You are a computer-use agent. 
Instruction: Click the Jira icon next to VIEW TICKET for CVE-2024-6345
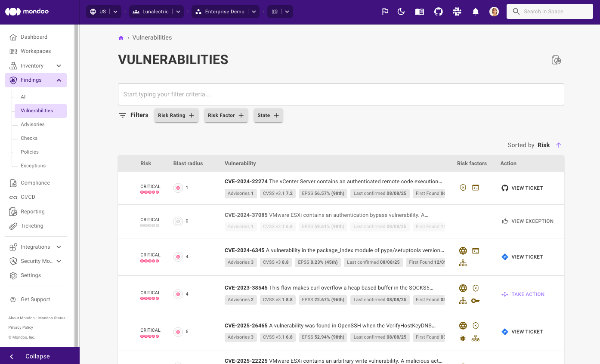[x=504, y=257]
